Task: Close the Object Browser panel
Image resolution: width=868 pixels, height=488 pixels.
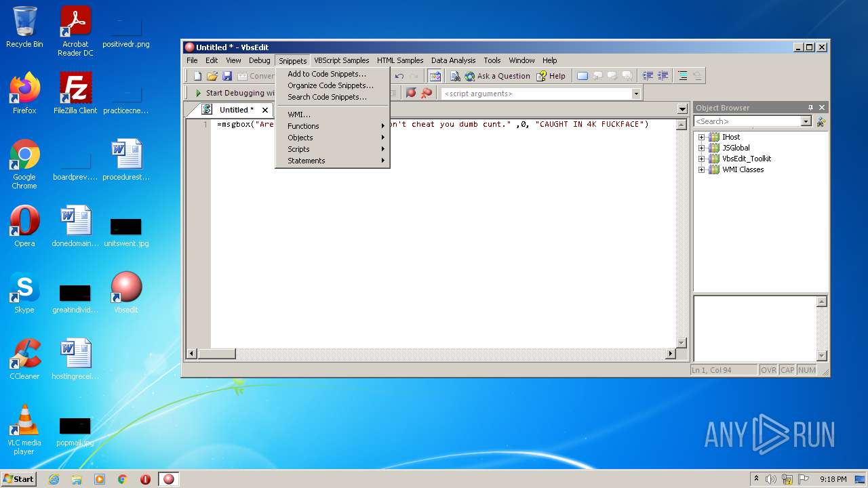Action: click(822, 108)
